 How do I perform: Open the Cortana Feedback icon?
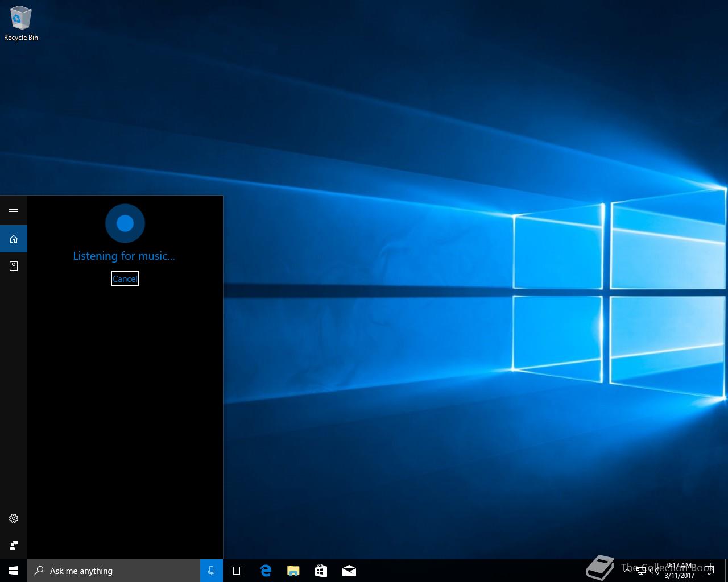tap(14, 546)
